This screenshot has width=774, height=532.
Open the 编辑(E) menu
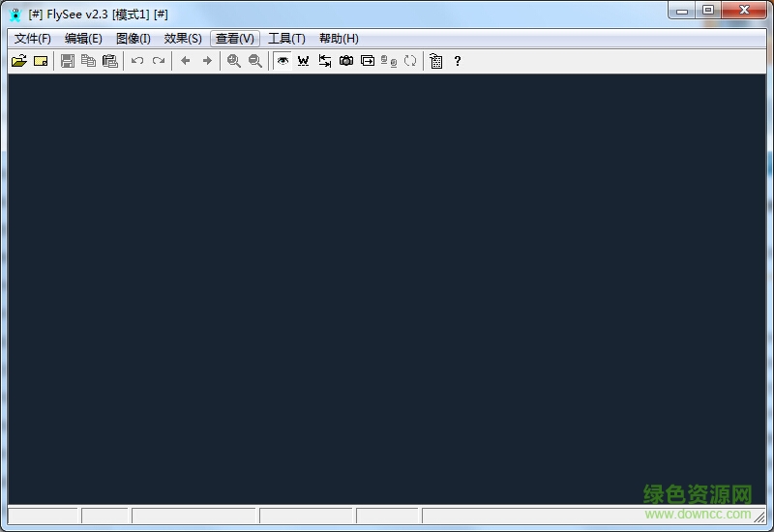(x=83, y=39)
